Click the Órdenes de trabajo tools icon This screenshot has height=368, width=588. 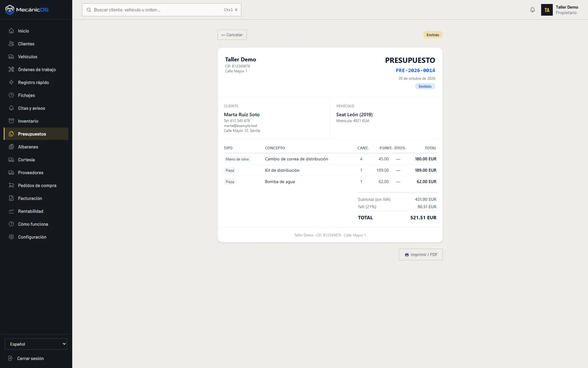11,70
